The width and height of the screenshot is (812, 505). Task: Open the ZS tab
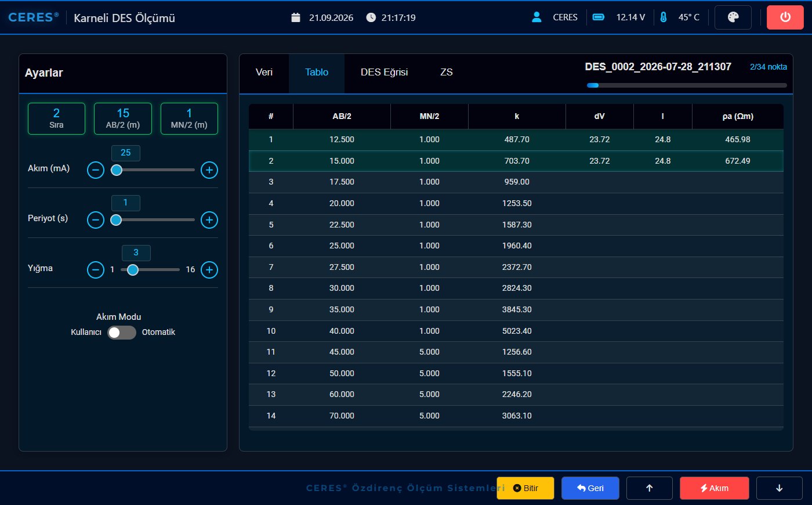click(447, 73)
